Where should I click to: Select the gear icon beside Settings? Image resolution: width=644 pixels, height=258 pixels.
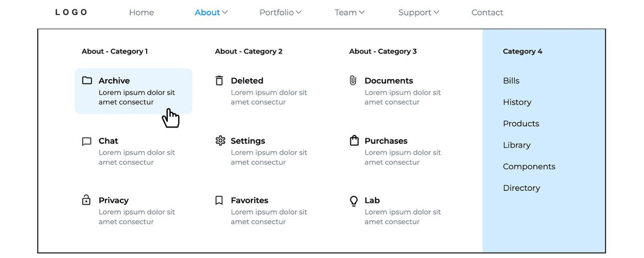[x=220, y=141]
